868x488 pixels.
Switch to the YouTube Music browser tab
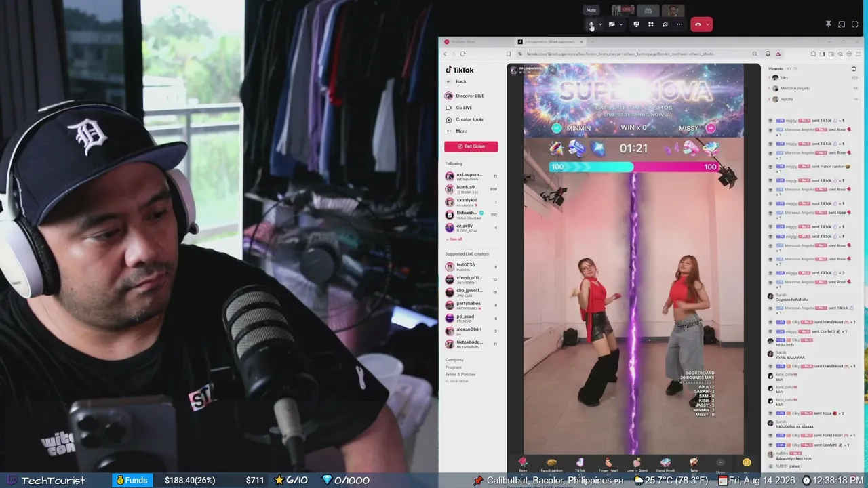pos(477,42)
